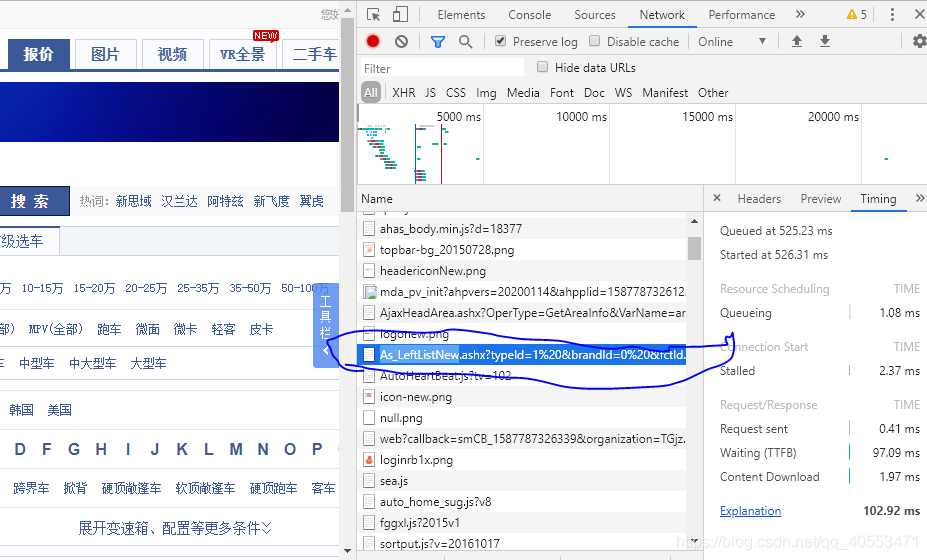Stop recording network log (red dot)
Viewport: 927px width, 560px height.
(372, 41)
